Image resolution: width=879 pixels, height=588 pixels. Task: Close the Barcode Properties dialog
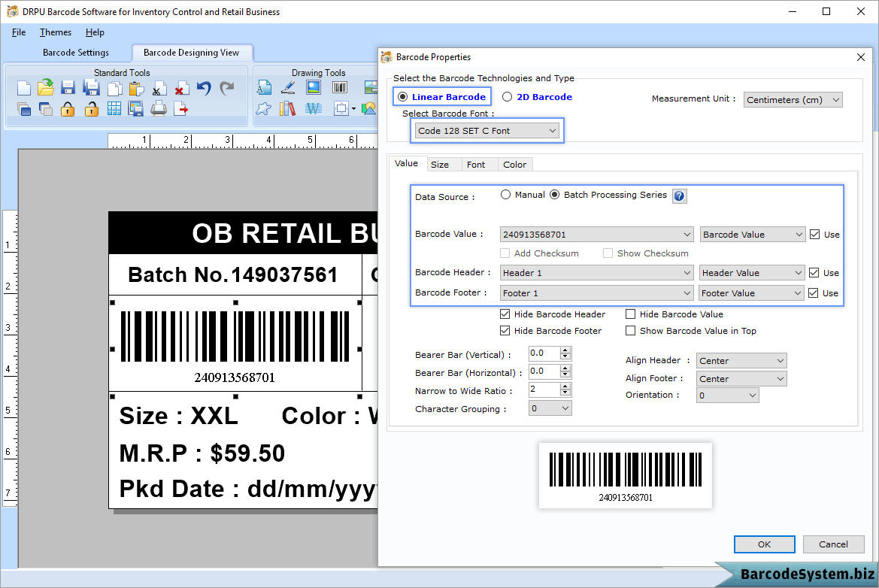861,57
